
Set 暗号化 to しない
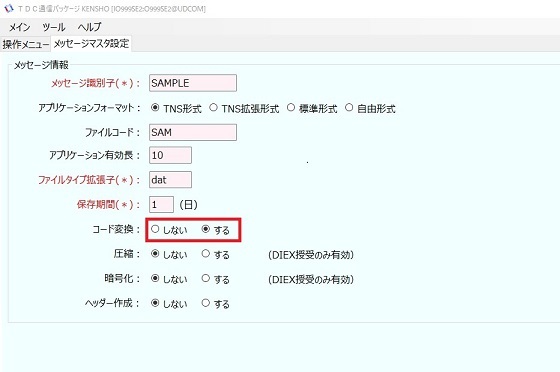click(x=155, y=278)
